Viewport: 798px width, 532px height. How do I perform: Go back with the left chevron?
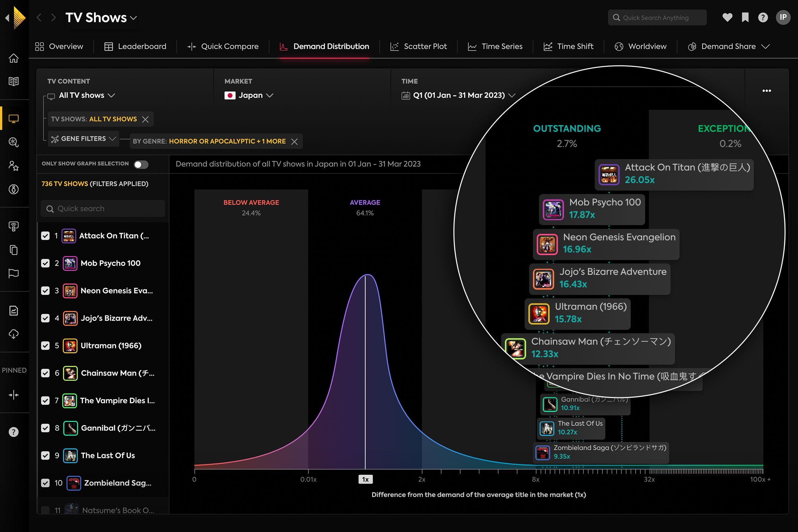click(39, 17)
